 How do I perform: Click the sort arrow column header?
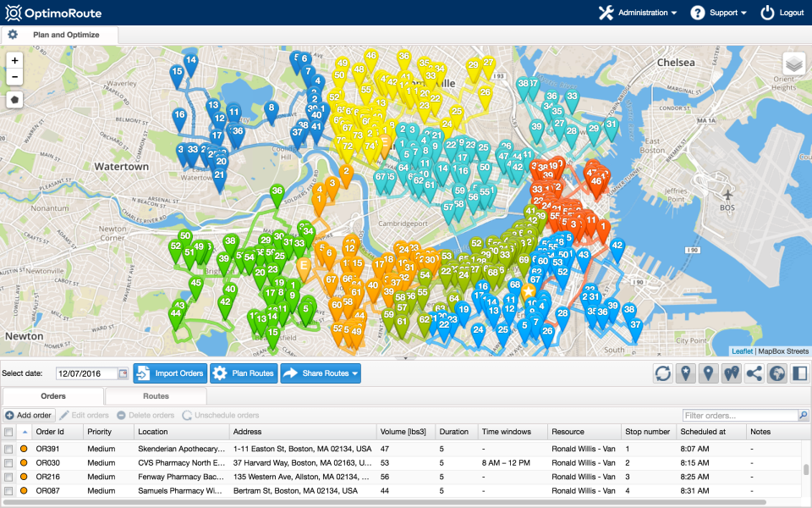coord(25,432)
